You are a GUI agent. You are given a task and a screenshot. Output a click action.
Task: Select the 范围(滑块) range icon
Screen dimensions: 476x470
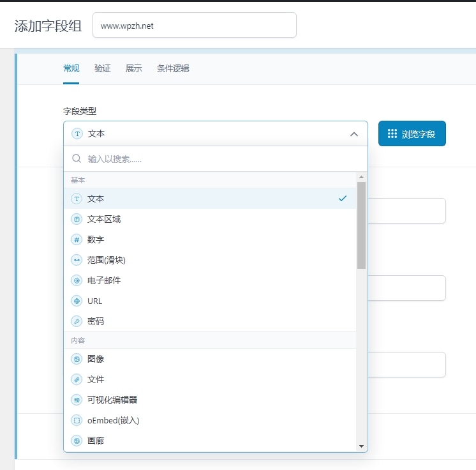pyautogui.click(x=77, y=260)
